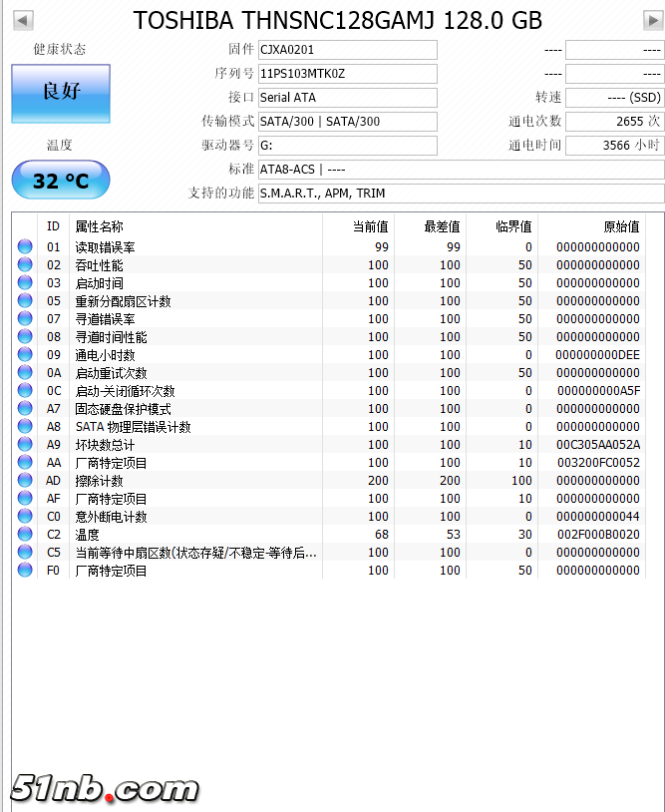Click the 良好 health status button

pos(61,94)
